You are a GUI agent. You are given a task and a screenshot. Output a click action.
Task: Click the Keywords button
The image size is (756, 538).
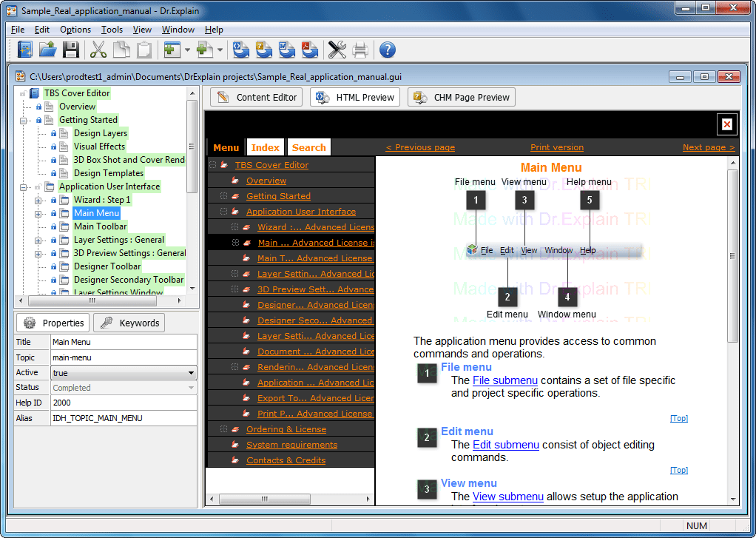(x=129, y=323)
